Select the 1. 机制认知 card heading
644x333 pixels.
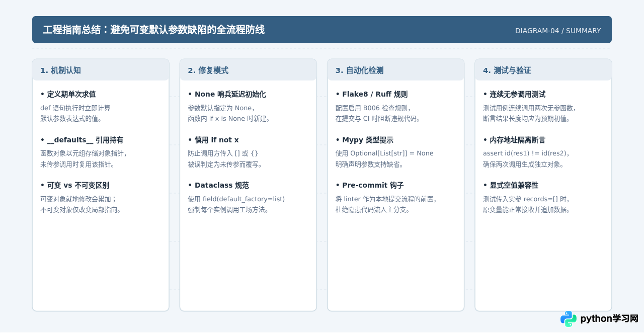60,70
